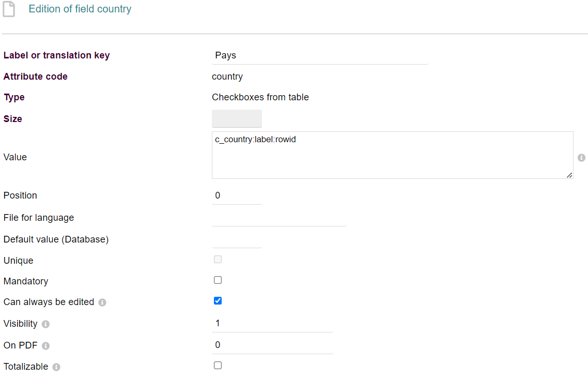Click the On PDF help info icon
Screen dimensions: 588x379
[45, 346]
